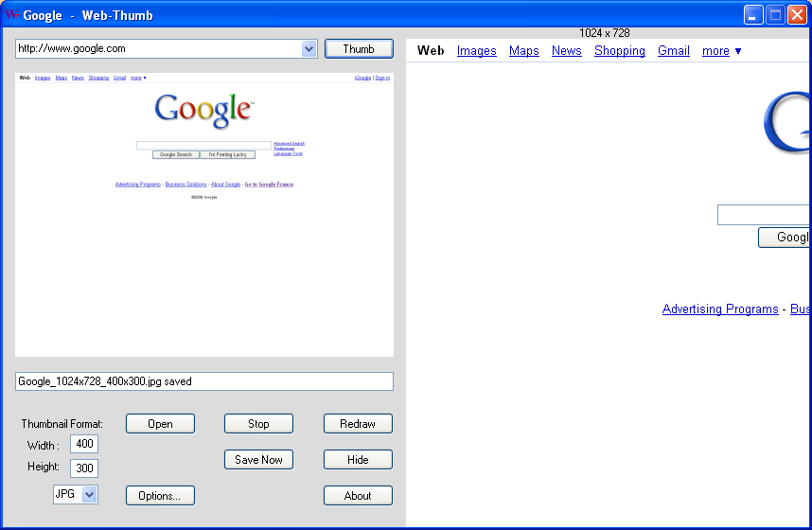Expand the JPG format dropdown
Screen dimensions: 812x530
tap(90, 495)
